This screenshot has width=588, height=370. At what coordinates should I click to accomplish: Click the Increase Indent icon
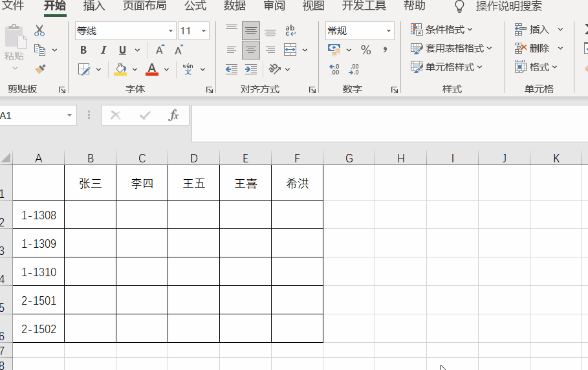(250, 69)
